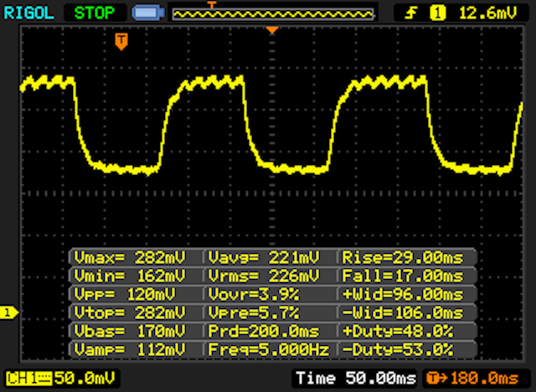The image size is (536, 392).
Task: Click the rising edge trigger icon
Action: point(410,13)
